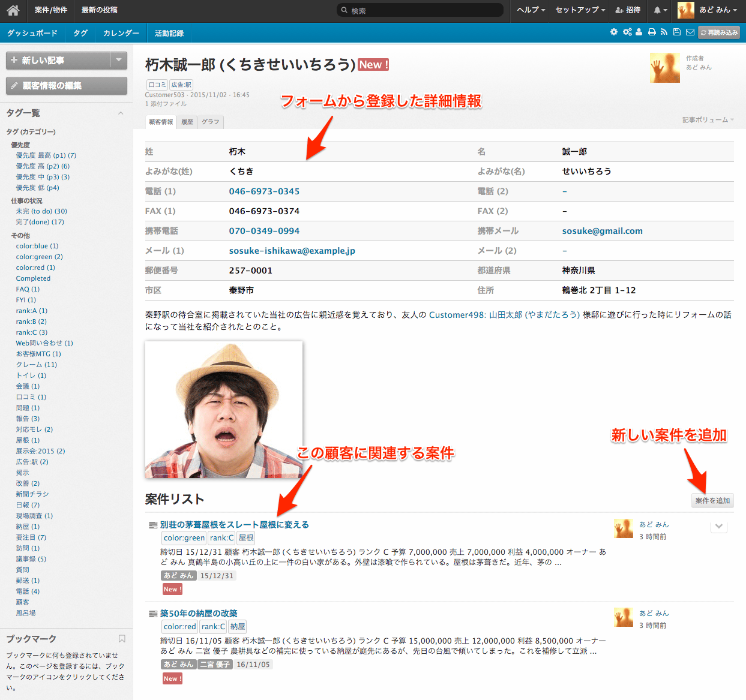Click 屋根 tag on first entry
The image size is (746, 700).
pyautogui.click(x=246, y=538)
